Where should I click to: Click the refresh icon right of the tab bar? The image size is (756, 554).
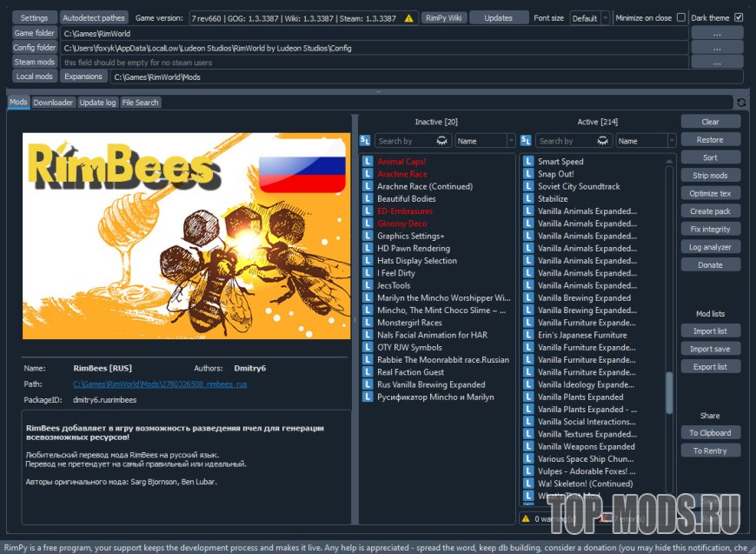point(740,103)
